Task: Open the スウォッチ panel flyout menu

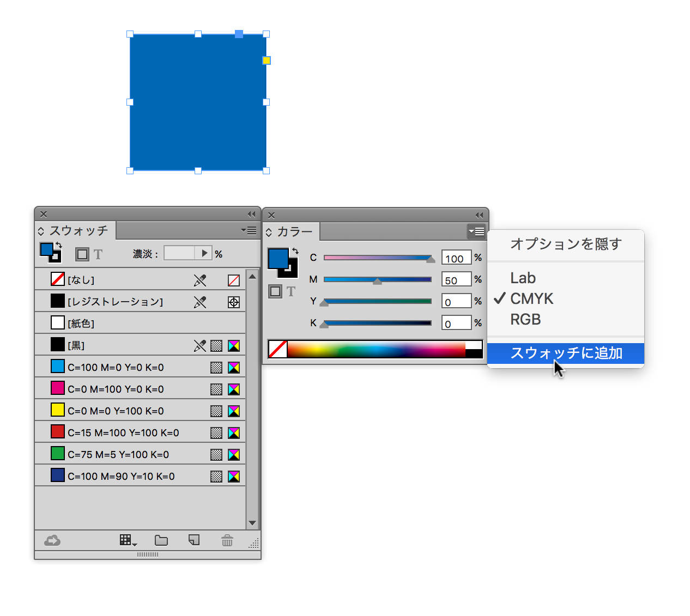Action: tap(249, 230)
